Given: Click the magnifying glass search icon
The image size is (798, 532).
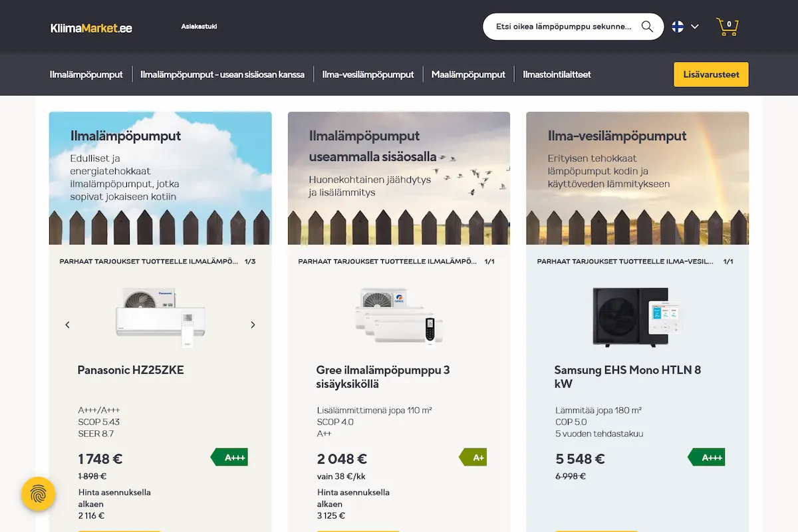Looking at the screenshot, I should [x=647, y=27].
